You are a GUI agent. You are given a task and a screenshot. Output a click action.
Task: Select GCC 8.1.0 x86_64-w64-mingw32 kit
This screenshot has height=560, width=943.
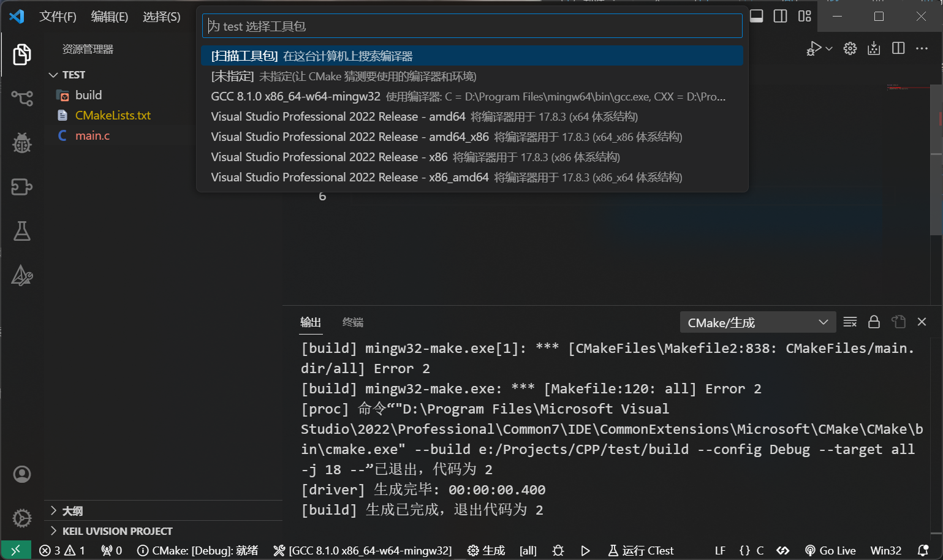pos(295,96)
